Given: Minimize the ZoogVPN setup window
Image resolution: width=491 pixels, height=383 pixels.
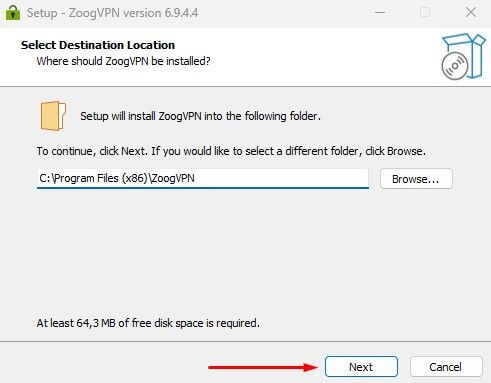Looking at the screenshot, I should pyautogui.click(x=380, y=13).
